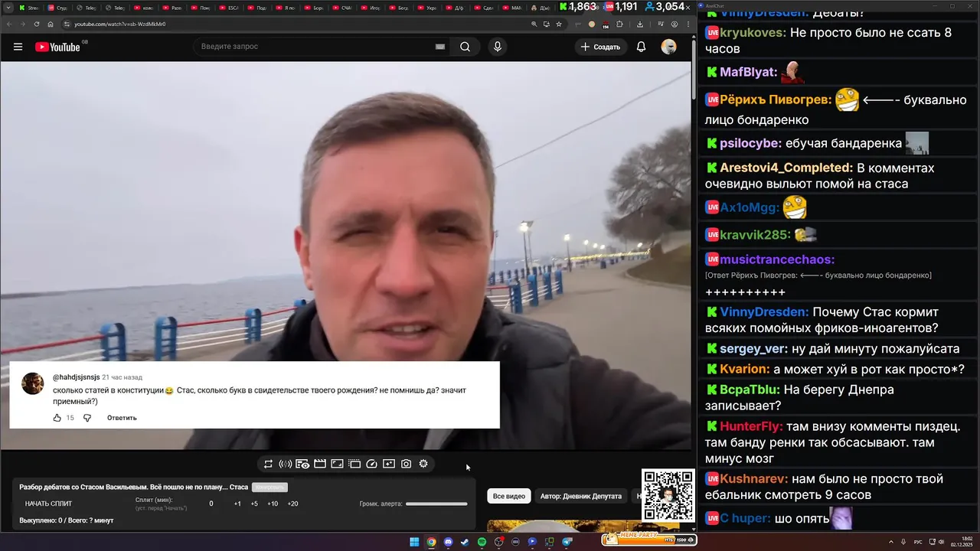Toggle the eye overlay icon in toolbar
The width and height of the screenshot is (980, 551).
[302, 464]
